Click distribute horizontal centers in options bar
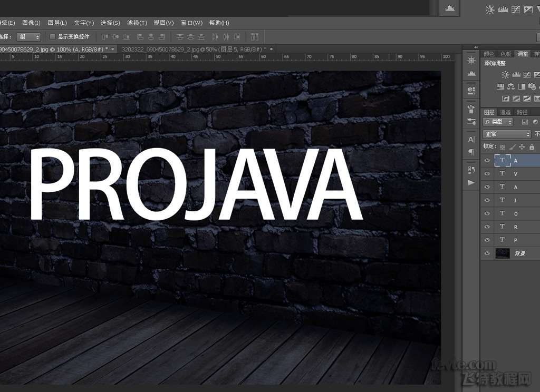The width and height of the screenshot is (540, 392). click(x=226, y=36)
